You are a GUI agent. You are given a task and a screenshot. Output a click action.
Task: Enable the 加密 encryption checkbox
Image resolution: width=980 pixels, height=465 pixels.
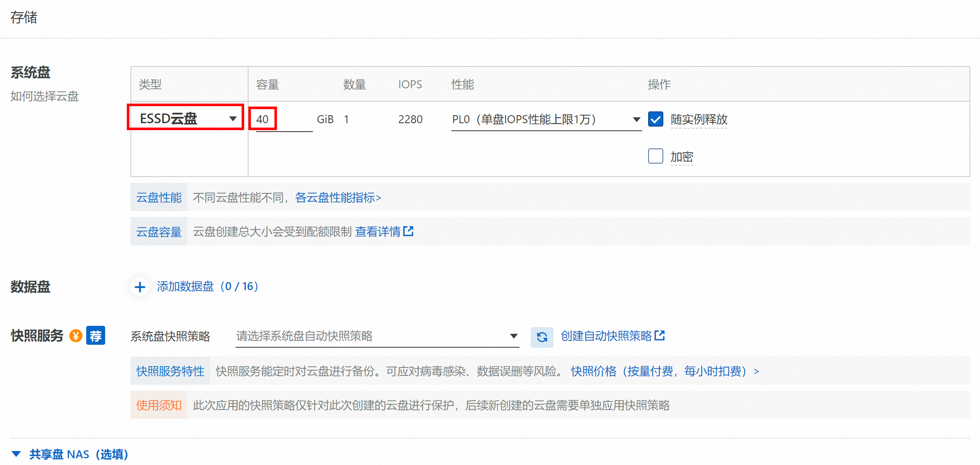click(656, 156)
